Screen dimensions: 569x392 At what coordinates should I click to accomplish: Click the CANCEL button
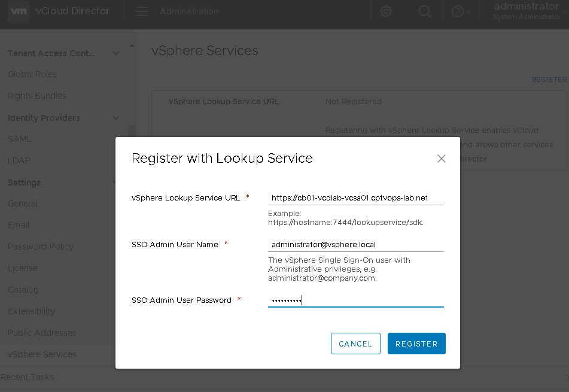pos(355,343)
